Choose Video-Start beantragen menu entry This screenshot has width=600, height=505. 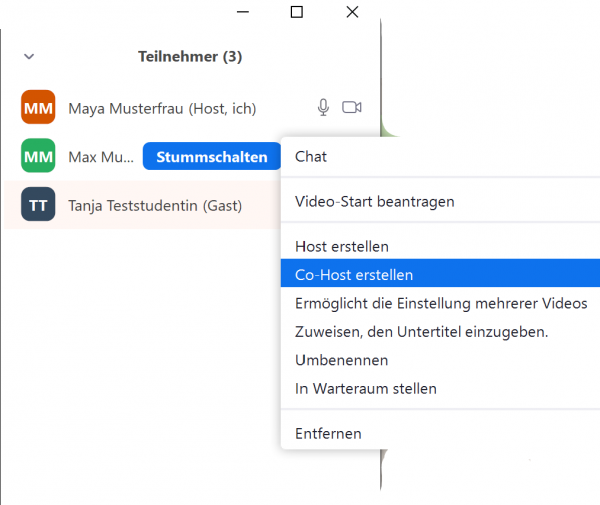click(374, 201)
